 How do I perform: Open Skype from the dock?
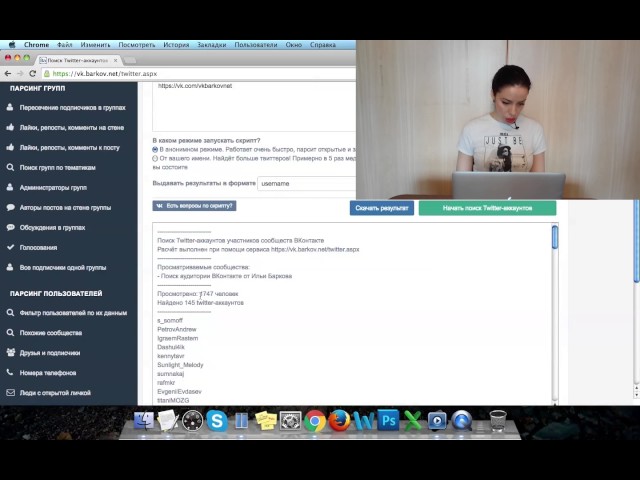pos(217,421)
